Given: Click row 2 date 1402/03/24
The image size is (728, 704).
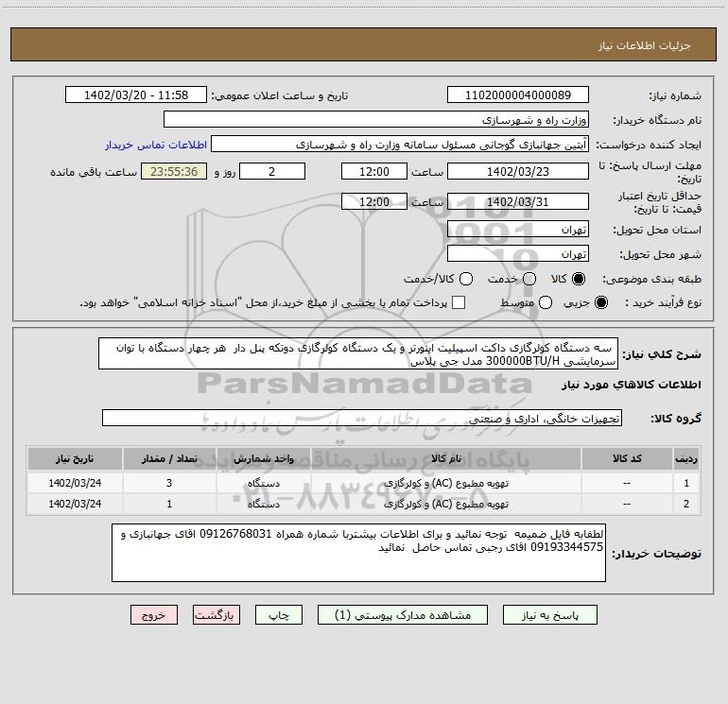Looking at the screenshot, I should click(x=75, y=504).
